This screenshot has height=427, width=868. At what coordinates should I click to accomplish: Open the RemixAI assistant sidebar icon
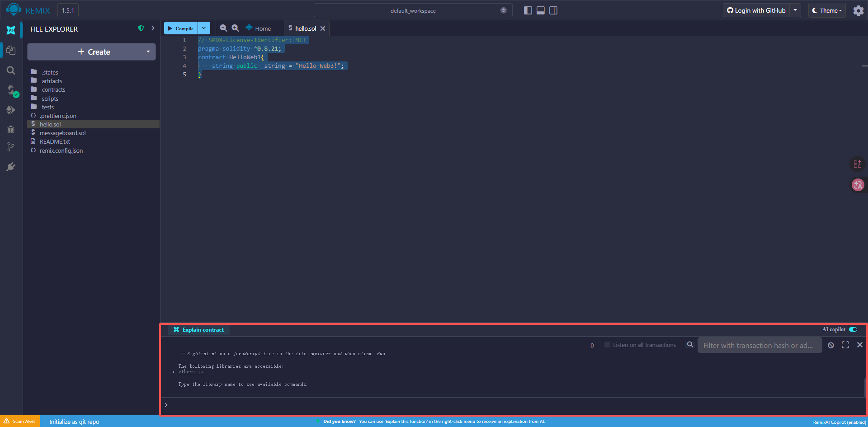11,30
